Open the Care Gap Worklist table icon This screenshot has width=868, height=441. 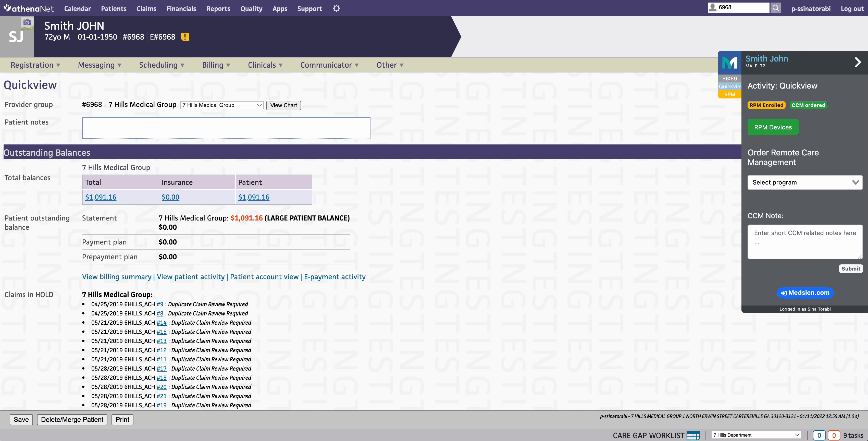click(693, 435)
